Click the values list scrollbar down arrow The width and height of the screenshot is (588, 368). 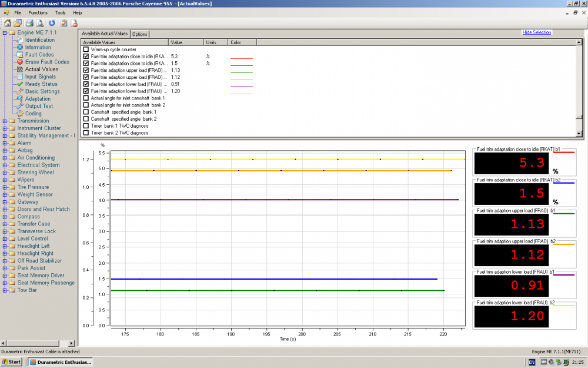tap(579, 134)
